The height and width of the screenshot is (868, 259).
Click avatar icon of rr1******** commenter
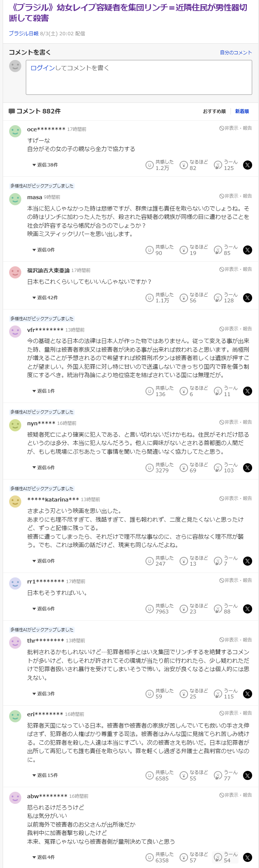pyautogui.click(x=15, y=583)
